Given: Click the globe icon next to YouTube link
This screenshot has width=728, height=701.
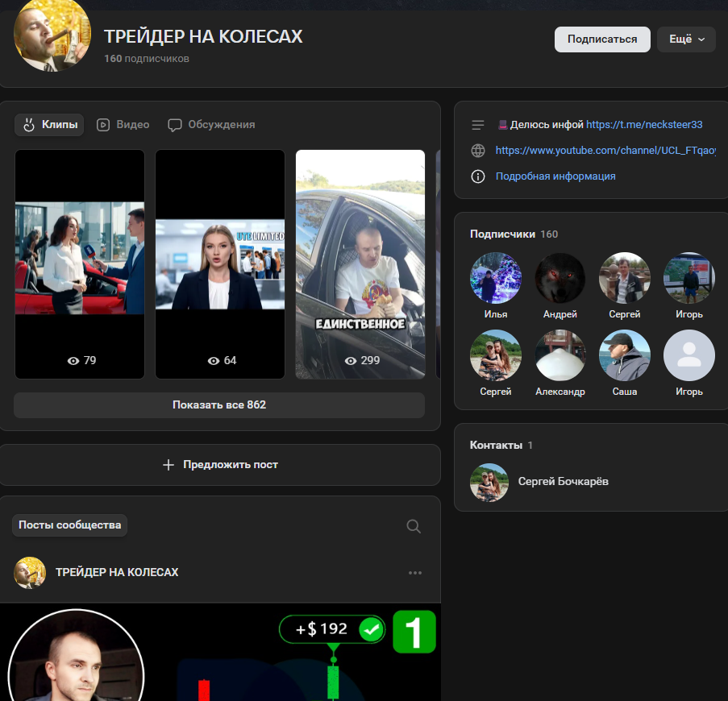Looking at the screenshot, I should 478,151.
